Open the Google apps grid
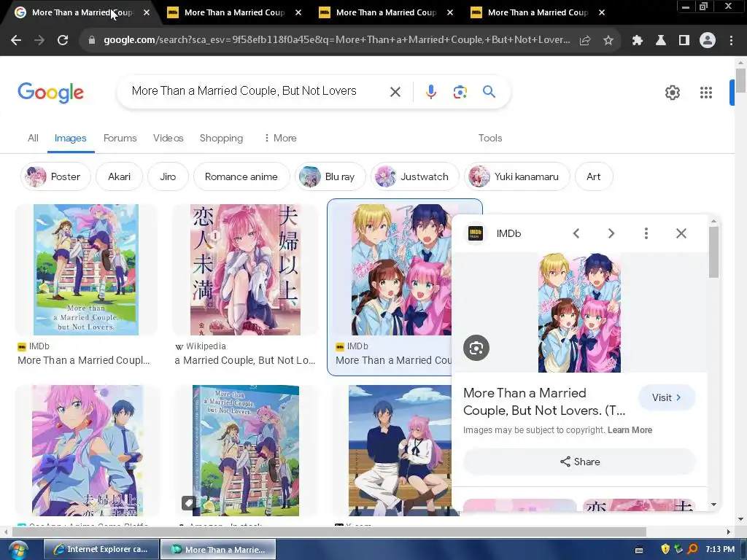This screenshot has width=747, height=560. (706, 93)
